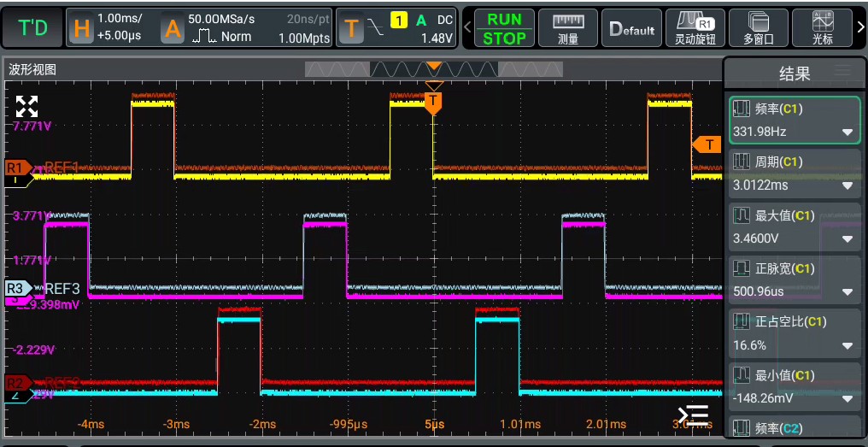Click the Default button

[631, 27]
